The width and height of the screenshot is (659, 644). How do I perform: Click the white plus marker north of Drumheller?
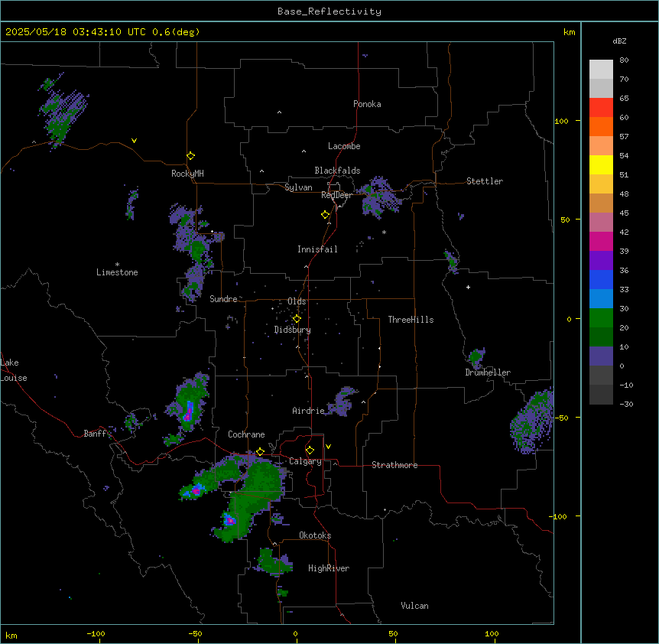pos(468,287)
